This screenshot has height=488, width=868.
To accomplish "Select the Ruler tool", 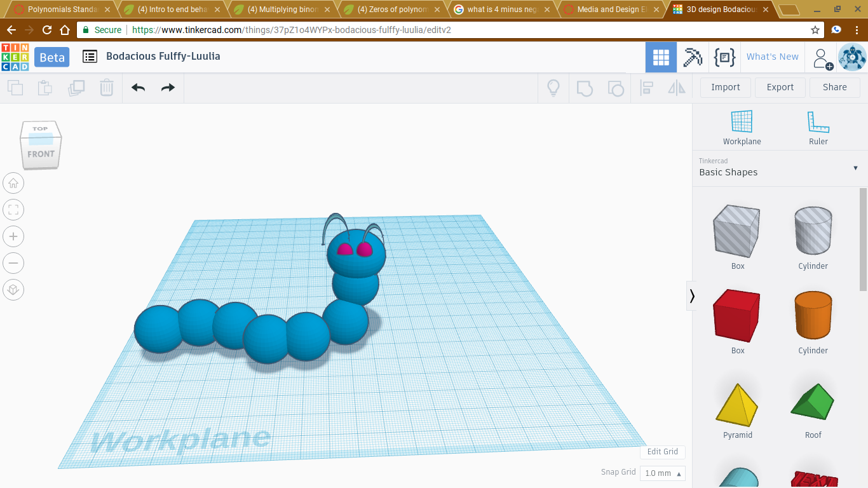I will (818, 127).
